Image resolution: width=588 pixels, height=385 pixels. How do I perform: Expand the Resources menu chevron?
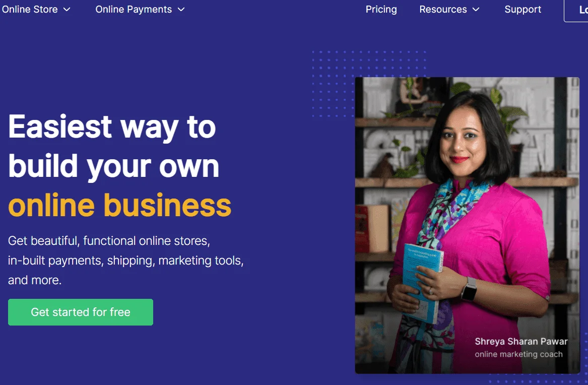coord(476,10)
